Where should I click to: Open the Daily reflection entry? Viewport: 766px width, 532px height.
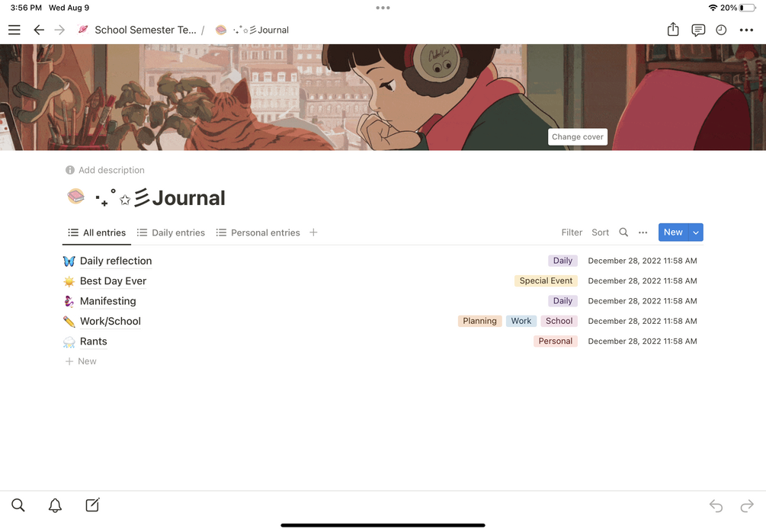click(116, 261)
